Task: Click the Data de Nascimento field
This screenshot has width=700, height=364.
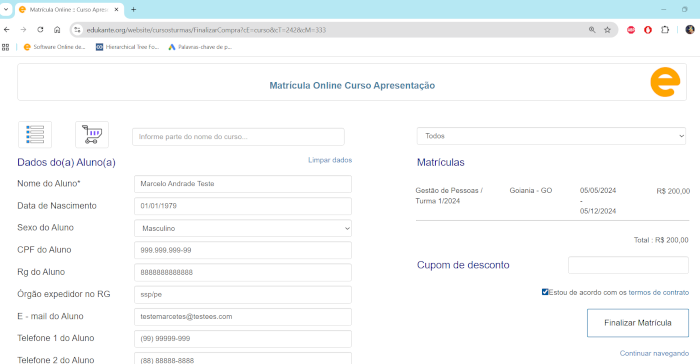Action: [243, 206]
